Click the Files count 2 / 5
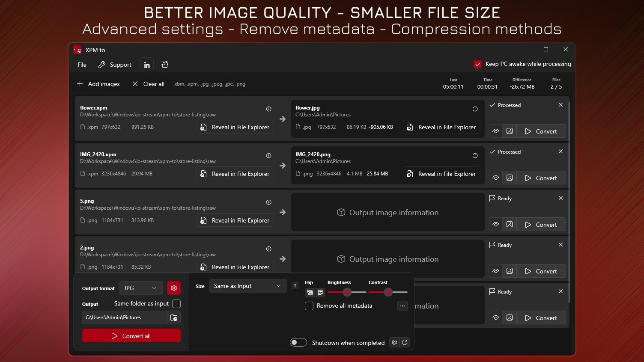 click(x=556, y=87)
